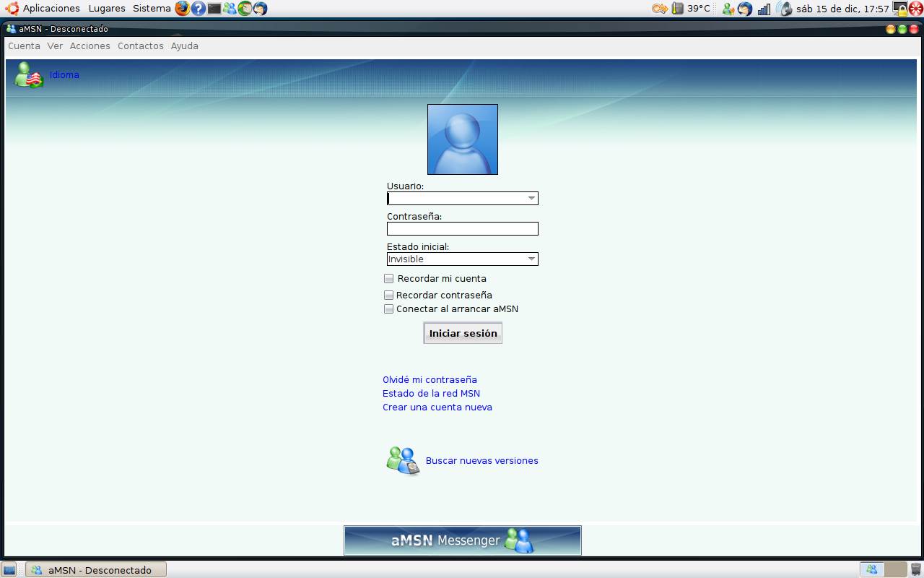This screenshot has height=578, width=924.
Task: Check Conectar al arrancar aMSN
Action: coord(389,309)
